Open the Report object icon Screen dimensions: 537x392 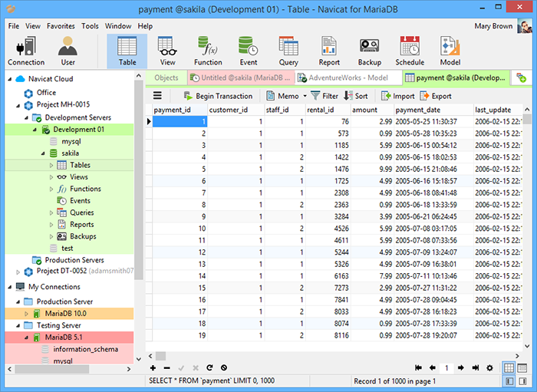(x=329, y=51)
